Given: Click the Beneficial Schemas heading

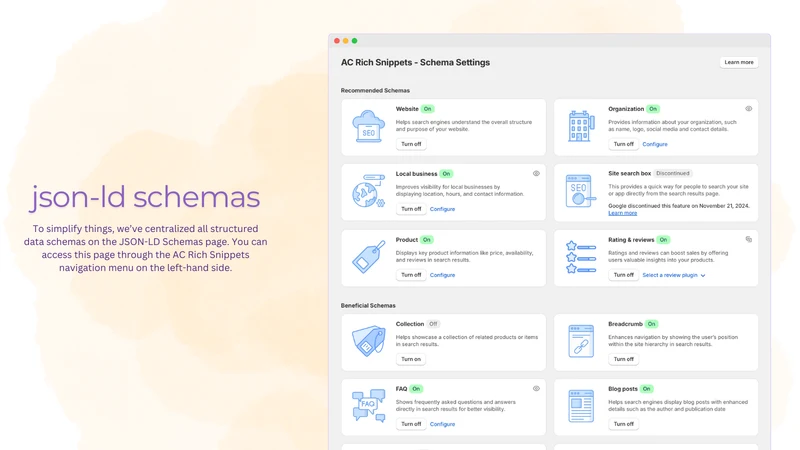Looking at the screenshot, I should click(x=368, y=306).
